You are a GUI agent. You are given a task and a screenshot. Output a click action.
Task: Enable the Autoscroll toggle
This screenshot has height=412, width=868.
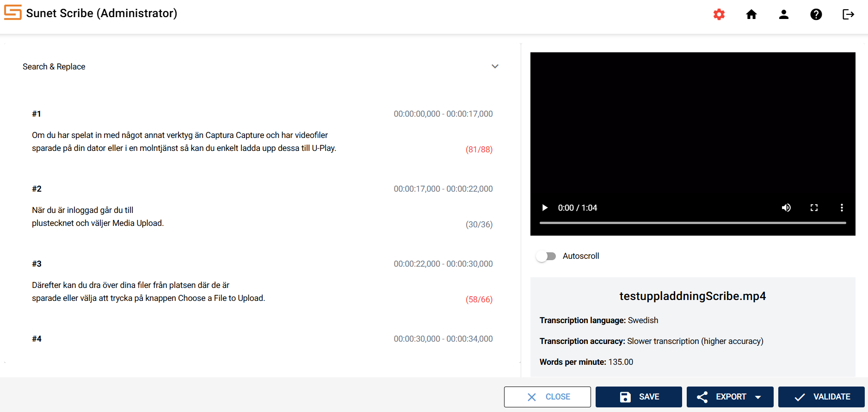click(x=546, y=256)
